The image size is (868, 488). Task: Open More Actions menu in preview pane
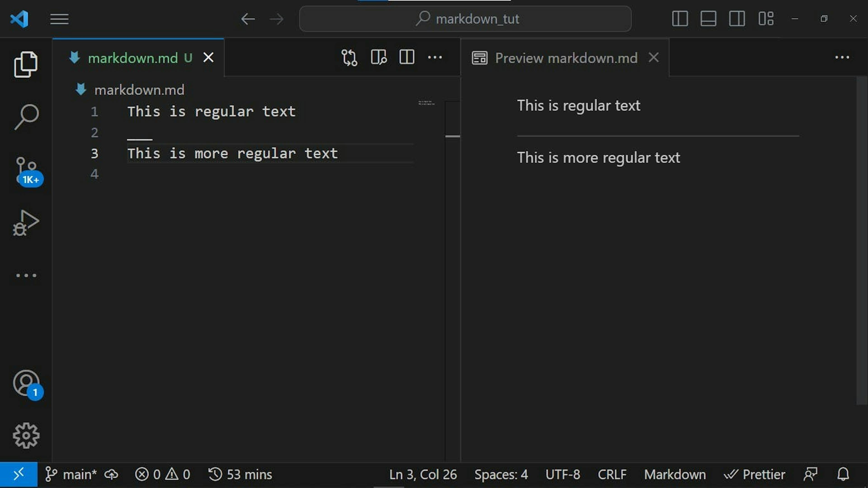(842, 58)
